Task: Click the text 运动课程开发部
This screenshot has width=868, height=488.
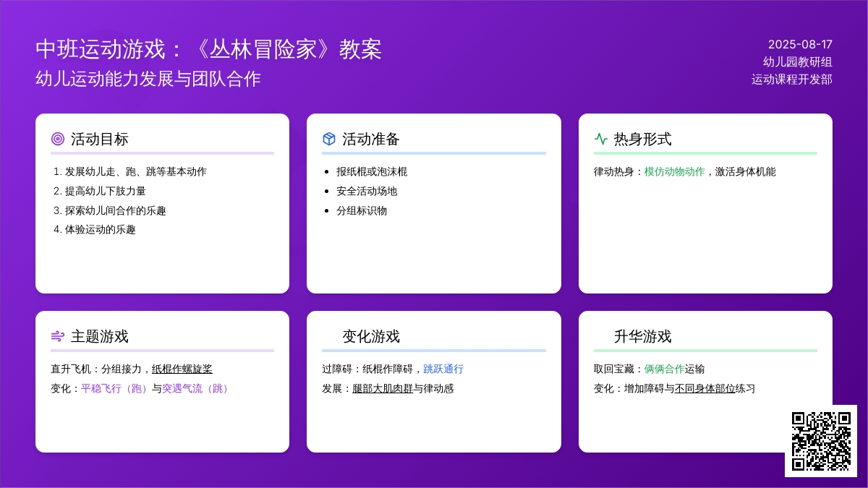Action: (x=792, y=79)
